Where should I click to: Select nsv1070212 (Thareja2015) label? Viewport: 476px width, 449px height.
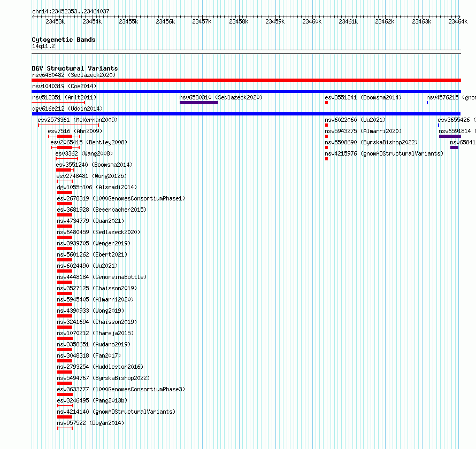click(x=95, y=333)
